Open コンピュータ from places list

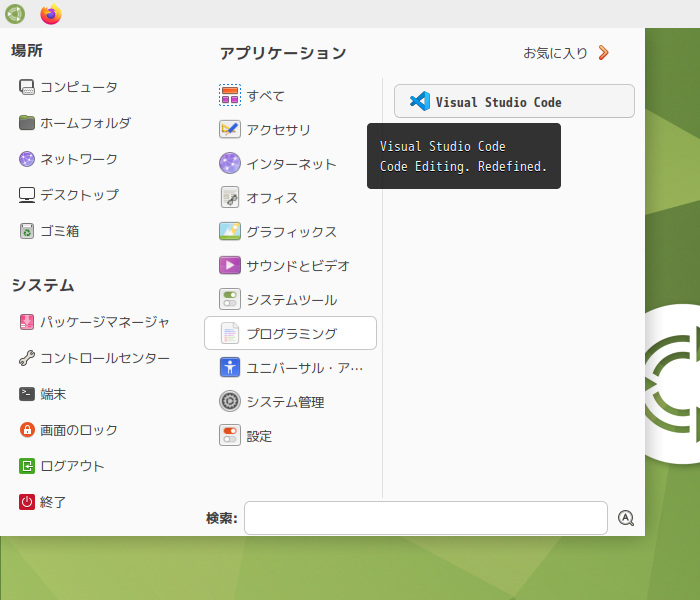click(68, 87)
